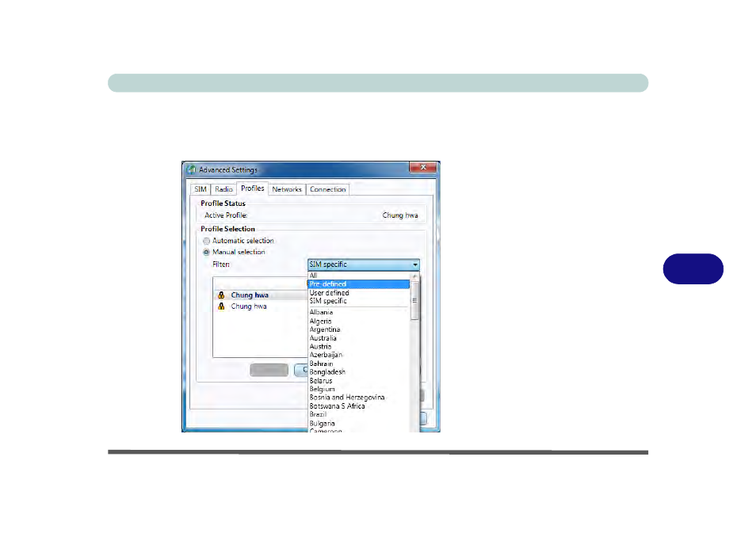Screen dimensions: 756x533
Task: Select Australia in the country list
Action: [x=359, y=338]
